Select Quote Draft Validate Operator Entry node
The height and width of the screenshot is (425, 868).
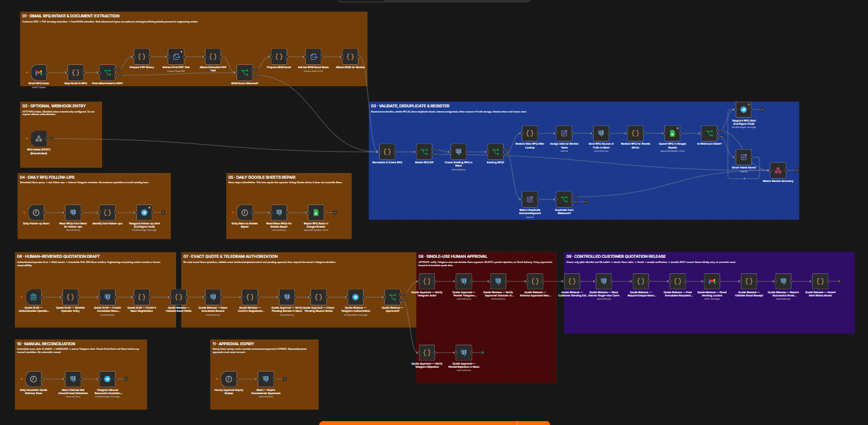click(x=69, y=296)
